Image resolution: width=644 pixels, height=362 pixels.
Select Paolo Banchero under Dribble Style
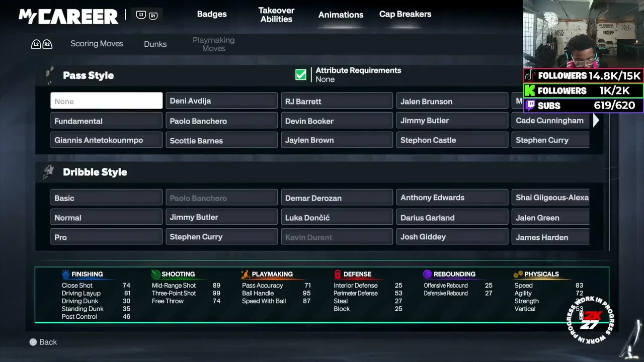(221, 198)
